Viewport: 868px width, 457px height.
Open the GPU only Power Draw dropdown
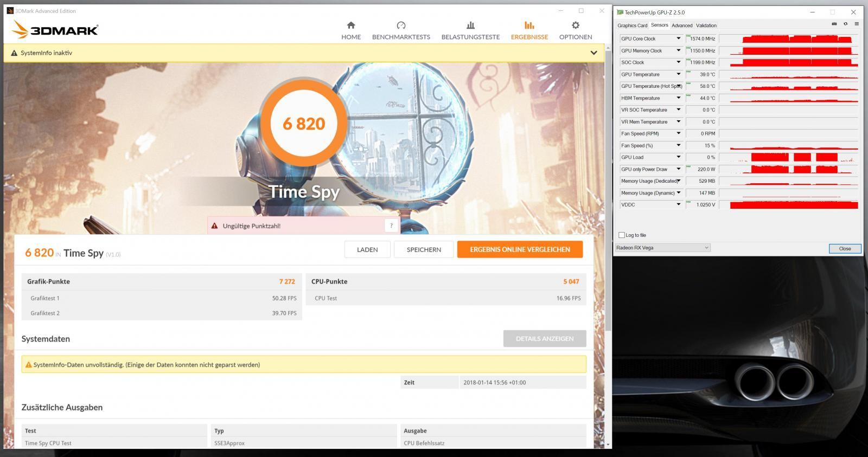click(x=678, y=169)
